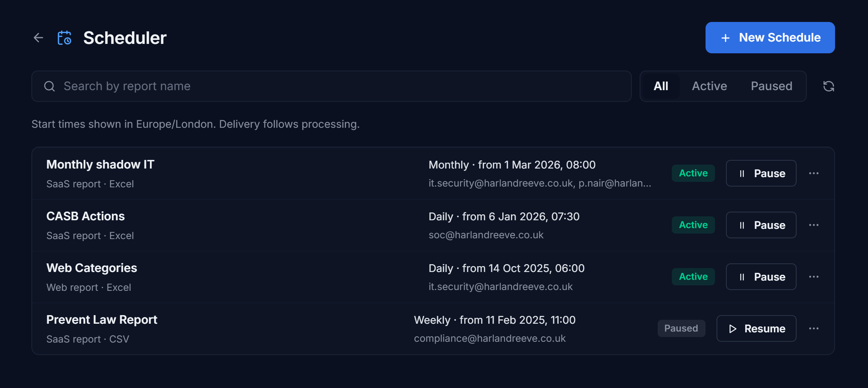This screenshot has height=388, width=868.
Task: Focus the Search by report name field
Action: (x=331, y=86)
